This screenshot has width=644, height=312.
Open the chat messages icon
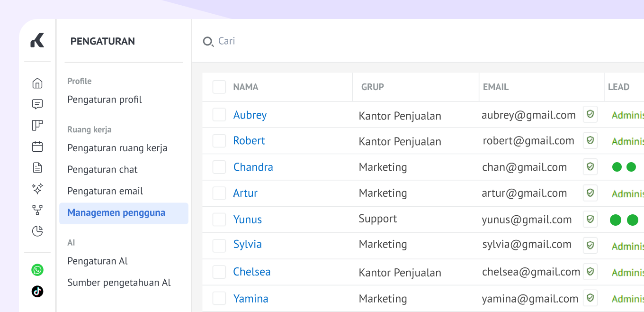coord(37,104)
